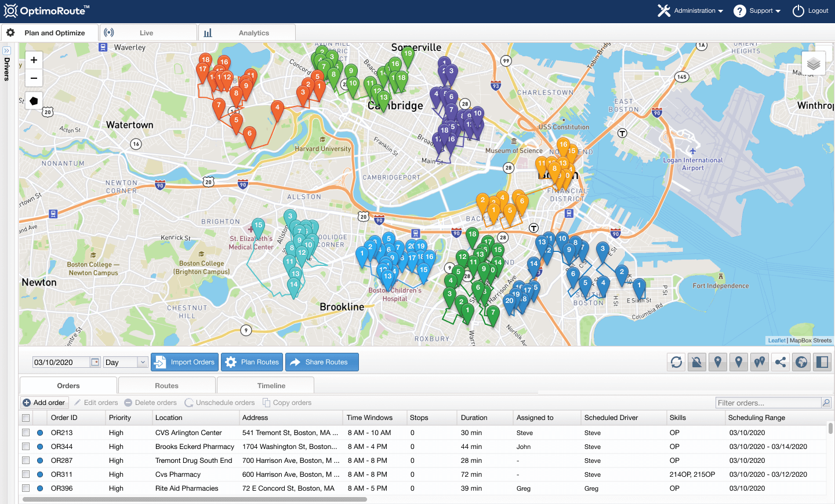Click the Edit orders button
835x504 pixels.
(96, 403)
